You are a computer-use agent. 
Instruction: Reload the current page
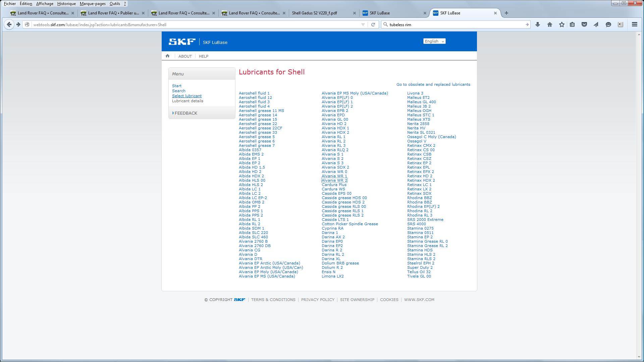pyautogui.click(x=373, y=24)
